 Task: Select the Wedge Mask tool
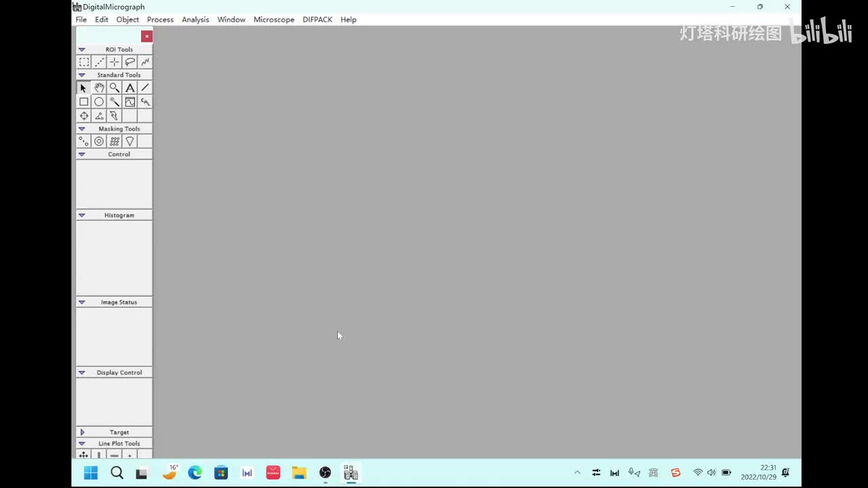coord(130,141)
